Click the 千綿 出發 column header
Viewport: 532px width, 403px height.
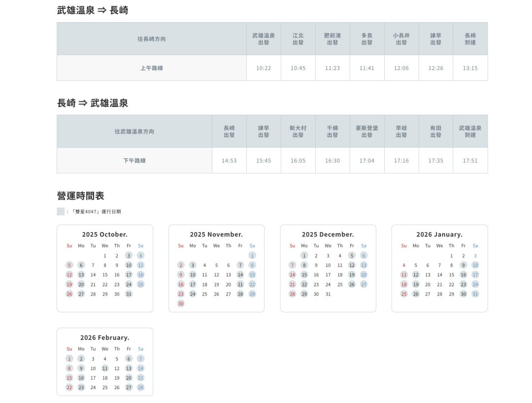(x=332, y=131)
